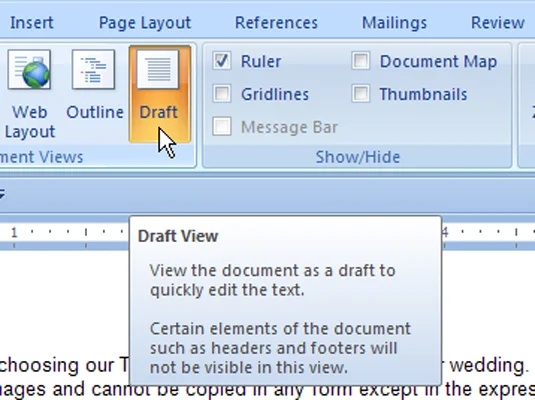
Task: Click the ruler near the 4 inch mark
Action: (x=445, y=233)
